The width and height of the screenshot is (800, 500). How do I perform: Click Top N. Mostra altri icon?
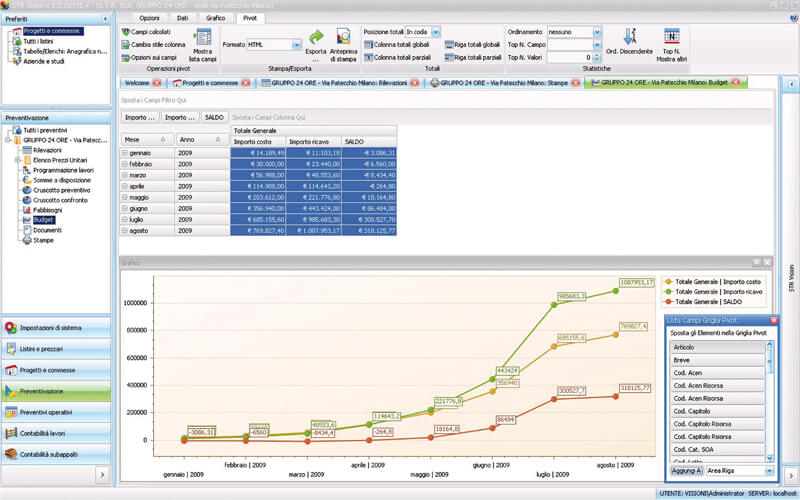pos(671,37)
